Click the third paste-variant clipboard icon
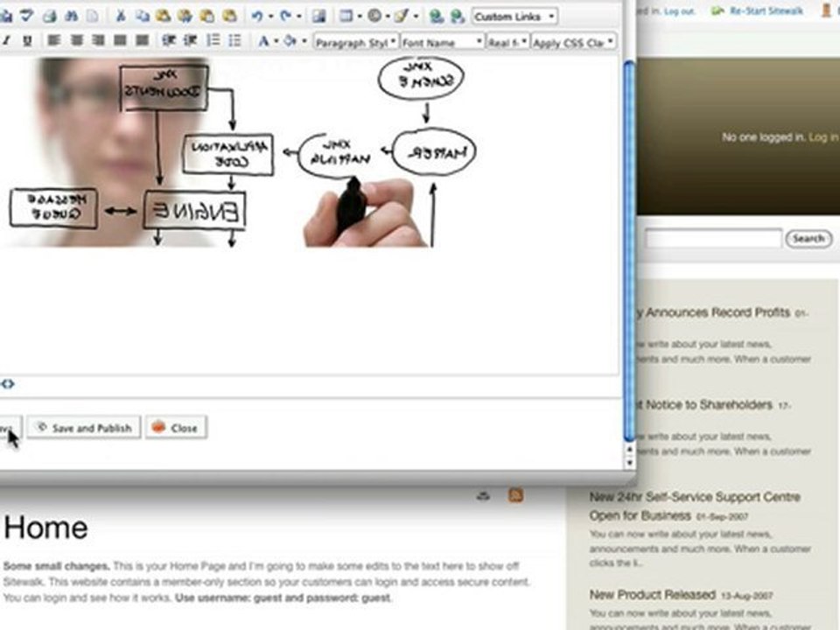 [x=207, y=16]
